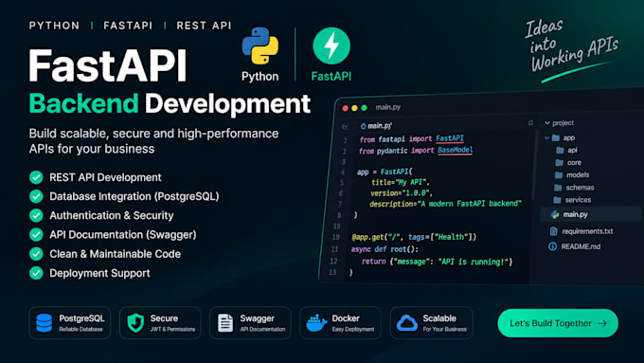
Task: Click the FastAPI import name in code line 1
Action: tap(450, 138)
